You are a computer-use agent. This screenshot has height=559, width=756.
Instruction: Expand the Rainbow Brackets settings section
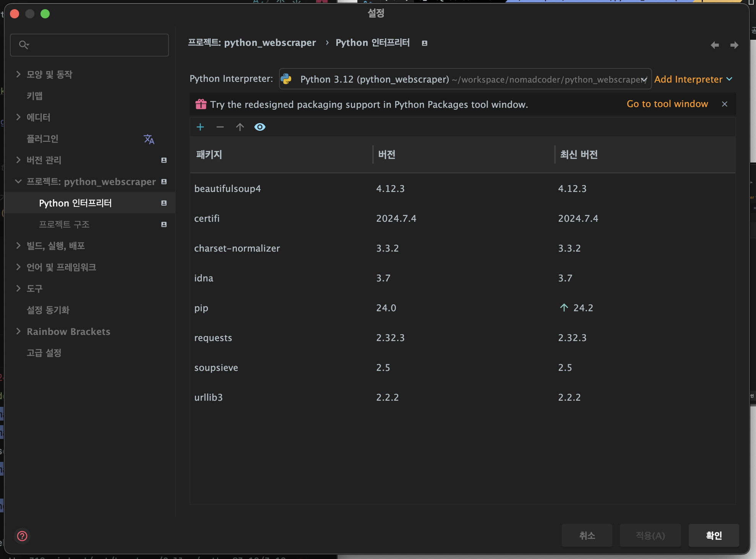click(18, 331)
